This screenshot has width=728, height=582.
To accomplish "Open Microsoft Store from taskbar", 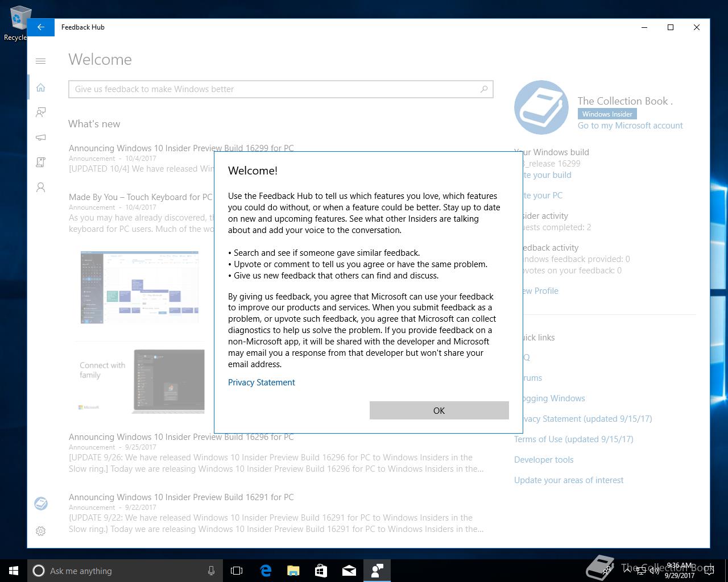I will pyautogui.click(x=321, y=571).
